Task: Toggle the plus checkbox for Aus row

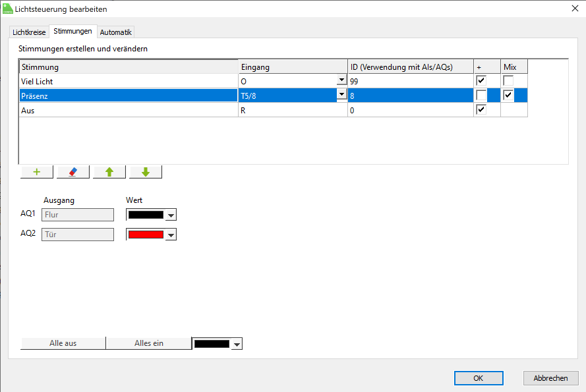Action: click(x=481, y=110)
